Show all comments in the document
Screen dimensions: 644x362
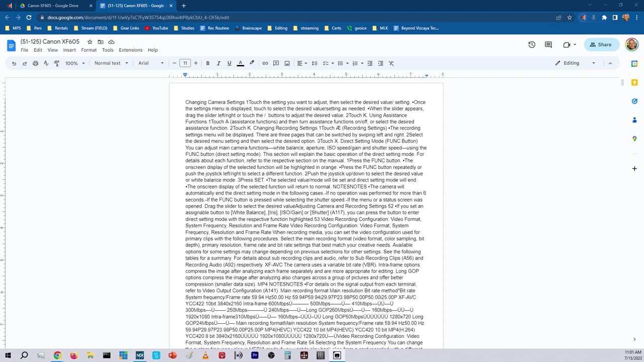coord(548,45)
